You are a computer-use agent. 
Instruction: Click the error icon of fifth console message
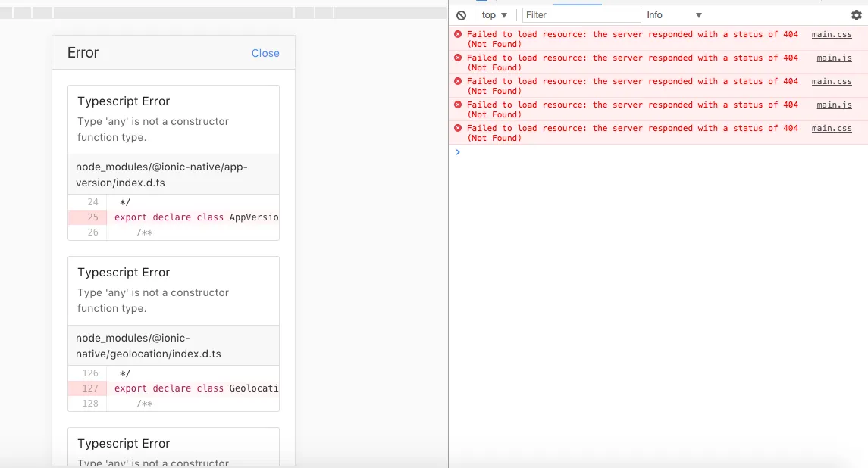(458, 128)
